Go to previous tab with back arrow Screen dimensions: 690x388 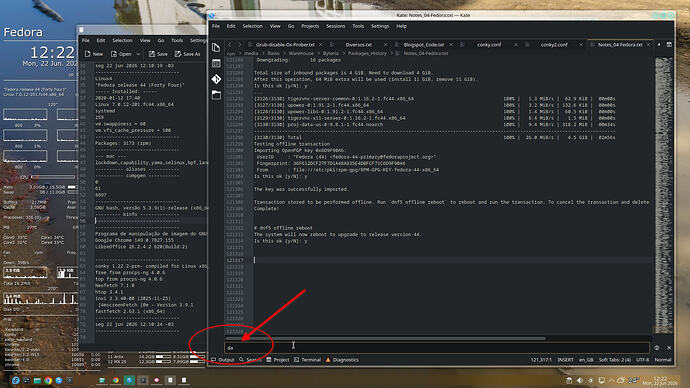point(230,44)
